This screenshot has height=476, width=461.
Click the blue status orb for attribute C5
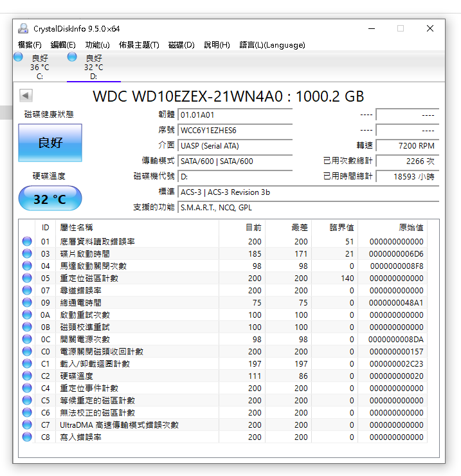(x=27, y=400)
